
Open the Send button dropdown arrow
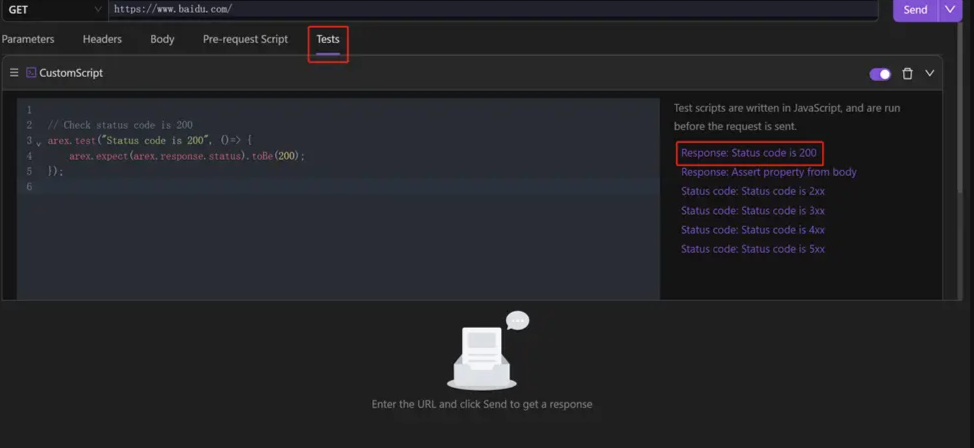tap(950, 9)
